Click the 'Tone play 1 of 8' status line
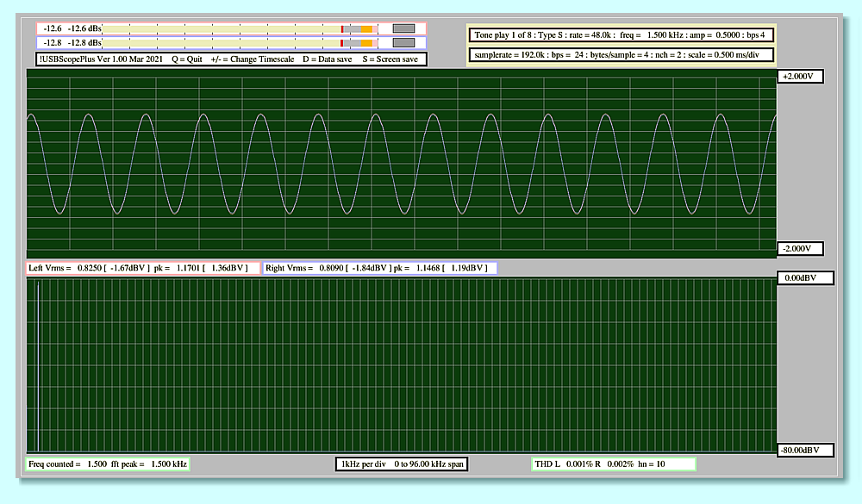This screenshot has height=504, width=862. 621,35
